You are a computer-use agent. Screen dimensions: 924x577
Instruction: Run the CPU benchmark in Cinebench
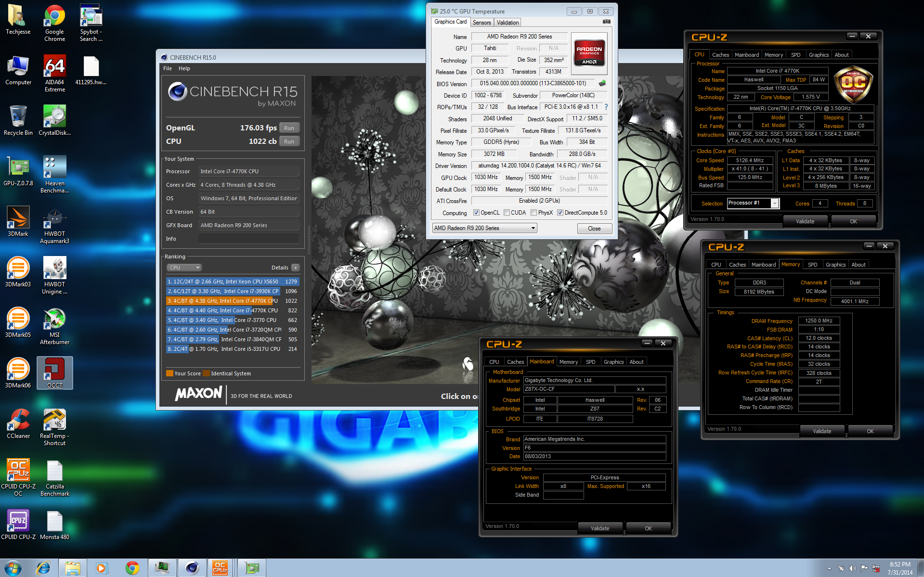[289, 141]
